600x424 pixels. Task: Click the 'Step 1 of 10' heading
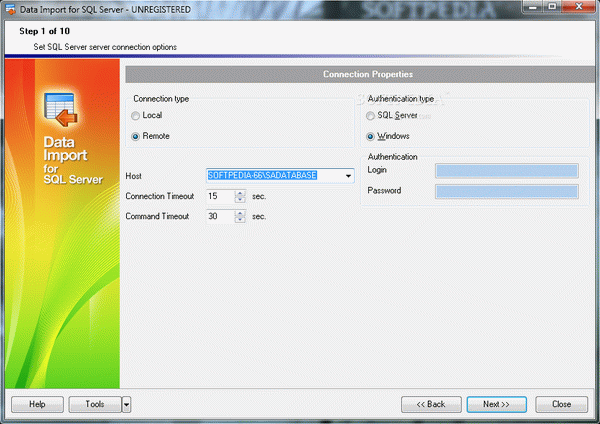[44, 31]
